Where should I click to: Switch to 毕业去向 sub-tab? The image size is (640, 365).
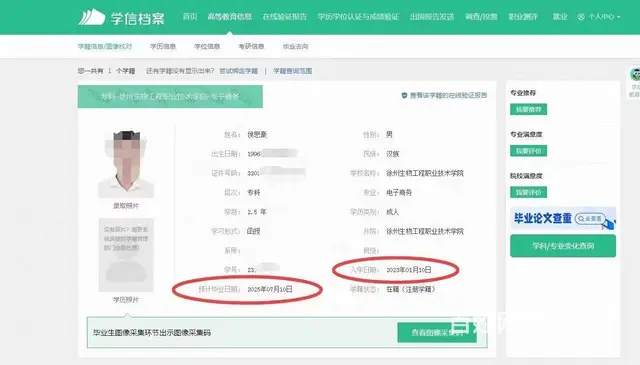296,47
